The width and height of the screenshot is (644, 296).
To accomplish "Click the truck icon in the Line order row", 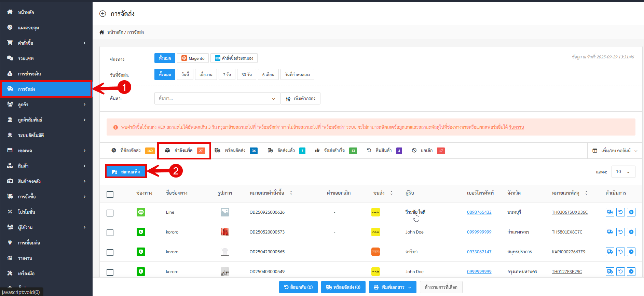I will click(x=610, y=212).
